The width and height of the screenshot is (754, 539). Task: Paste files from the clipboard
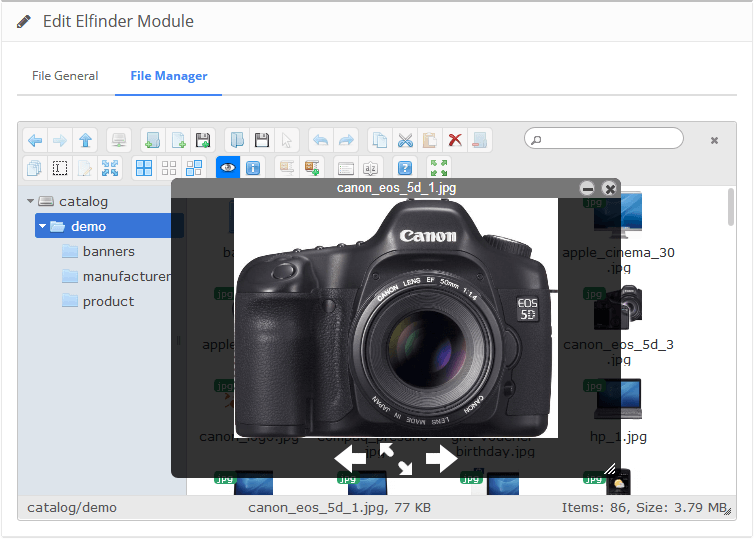point(430,140)
